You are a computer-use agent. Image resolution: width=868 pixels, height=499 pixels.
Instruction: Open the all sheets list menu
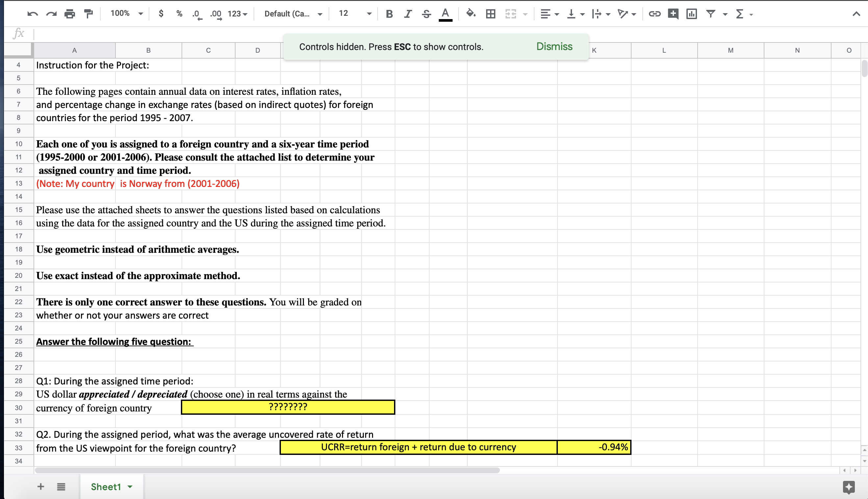click(61, 487)
